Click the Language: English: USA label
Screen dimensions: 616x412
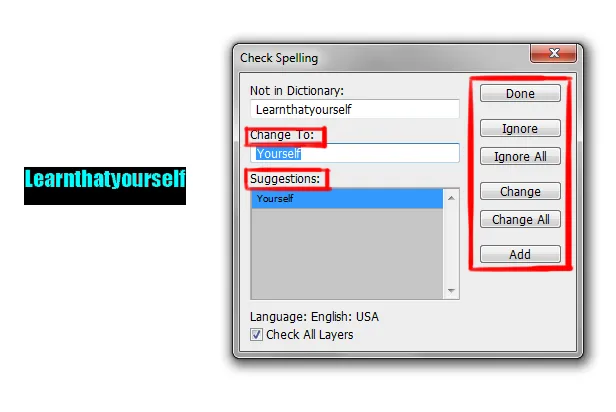click(314, 317)
